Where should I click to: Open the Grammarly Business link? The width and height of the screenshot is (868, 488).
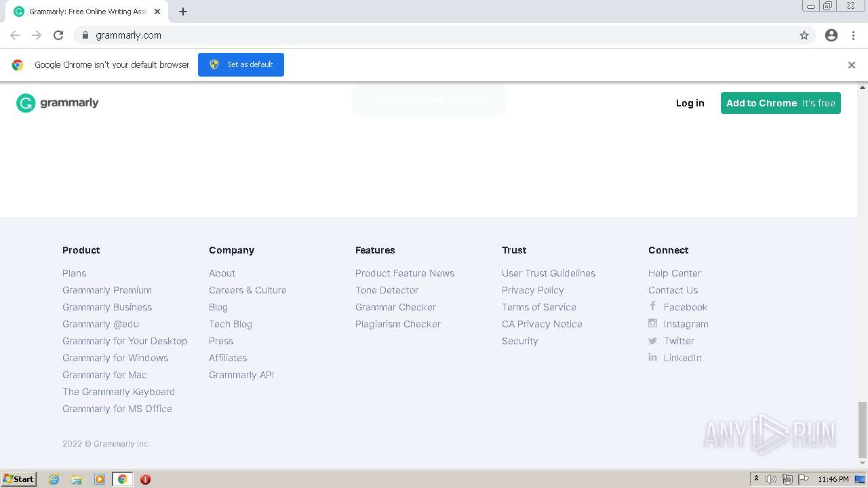point(107,307)
